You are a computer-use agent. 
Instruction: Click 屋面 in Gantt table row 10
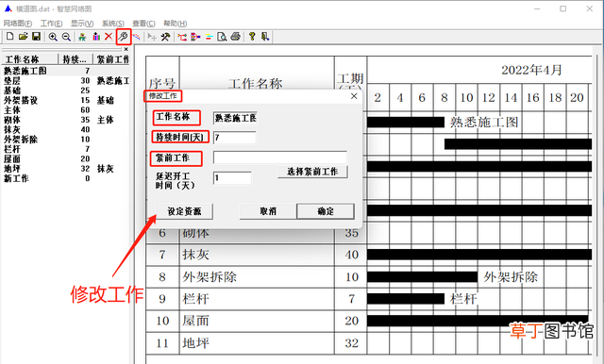pyautogui.click(x=195, y=321)
